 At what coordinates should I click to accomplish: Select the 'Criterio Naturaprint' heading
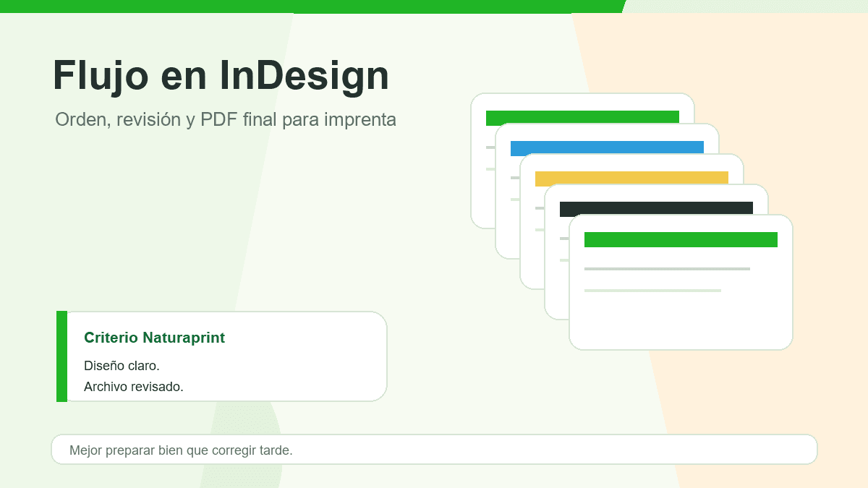click(x=154, y=338)
